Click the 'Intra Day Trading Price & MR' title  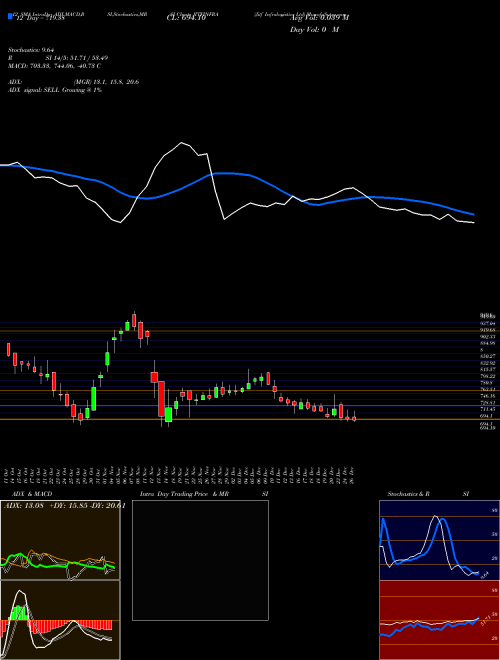tap(184, 494)
